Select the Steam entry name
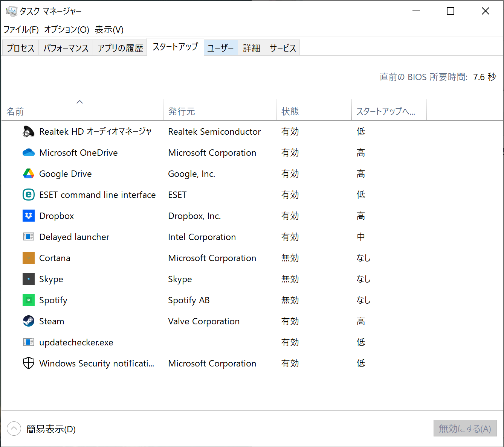 coord(52,321)
